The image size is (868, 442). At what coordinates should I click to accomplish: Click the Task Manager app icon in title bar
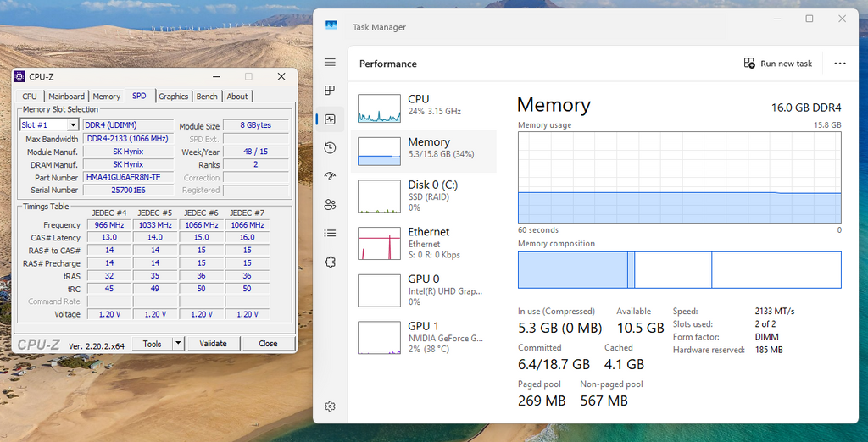tap(331, 26)
